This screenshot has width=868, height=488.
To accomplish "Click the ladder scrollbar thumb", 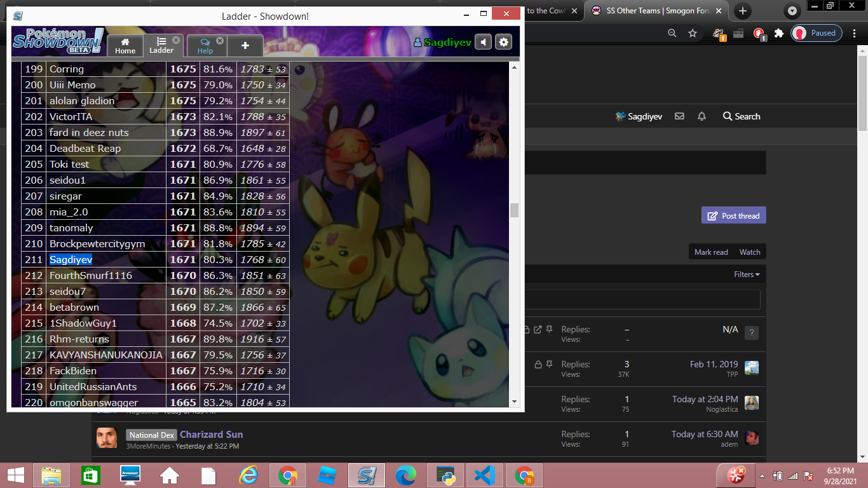I will click(514, 210).
